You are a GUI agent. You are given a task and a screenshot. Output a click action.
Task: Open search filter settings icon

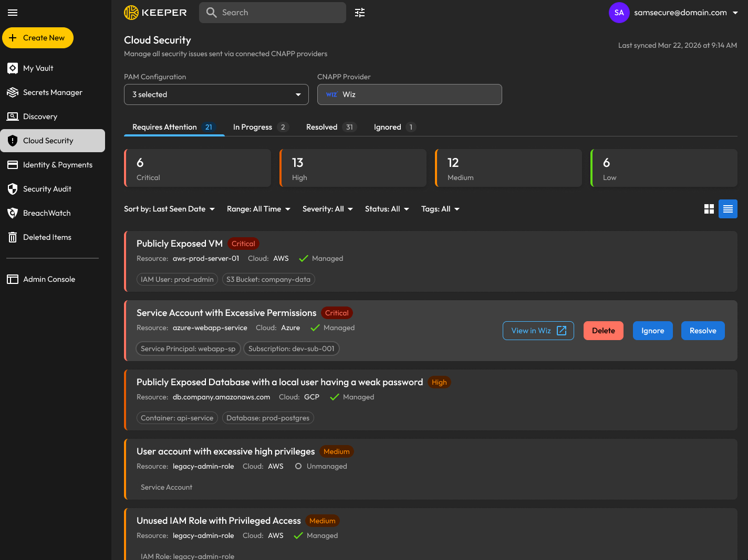[x=360, y=13]
